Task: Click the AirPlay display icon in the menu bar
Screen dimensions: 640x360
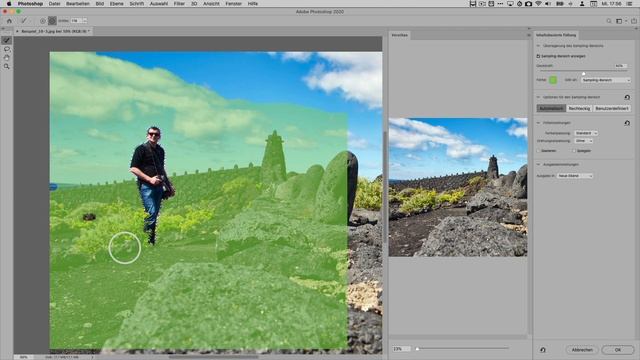Action: (x=510, y=4)
